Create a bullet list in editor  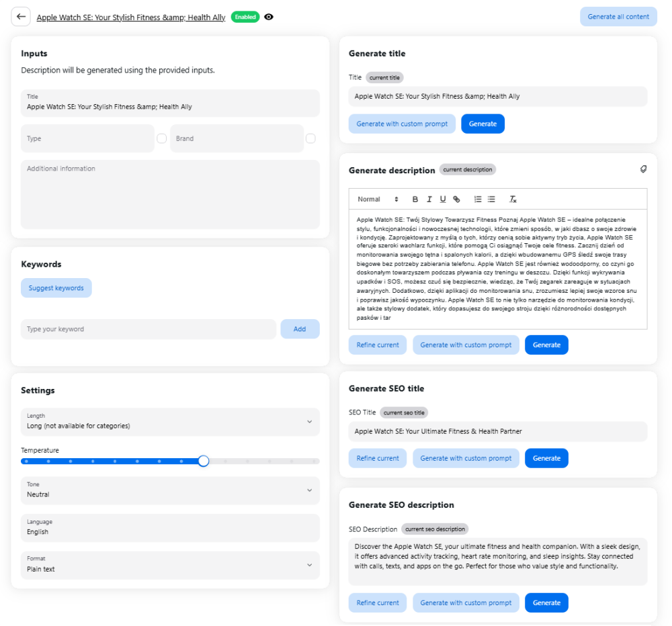click(491, 199)
